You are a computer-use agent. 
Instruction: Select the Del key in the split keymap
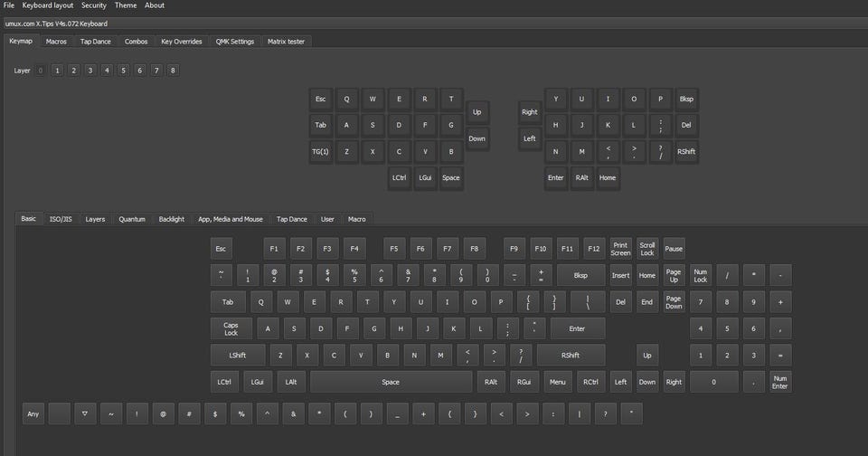(686, 125)
